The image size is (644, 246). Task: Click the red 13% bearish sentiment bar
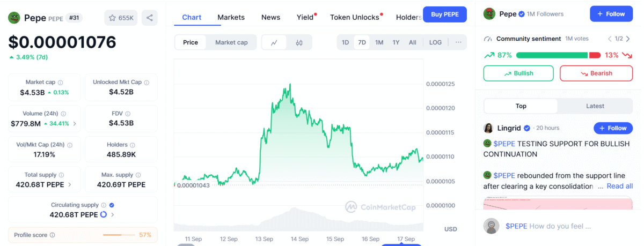point(595,55)
